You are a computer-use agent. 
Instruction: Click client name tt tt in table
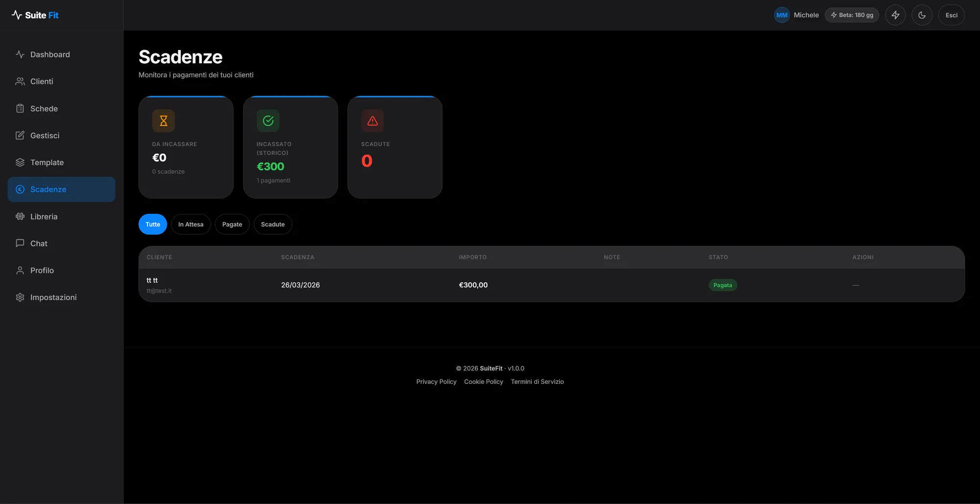coord(152,280)
